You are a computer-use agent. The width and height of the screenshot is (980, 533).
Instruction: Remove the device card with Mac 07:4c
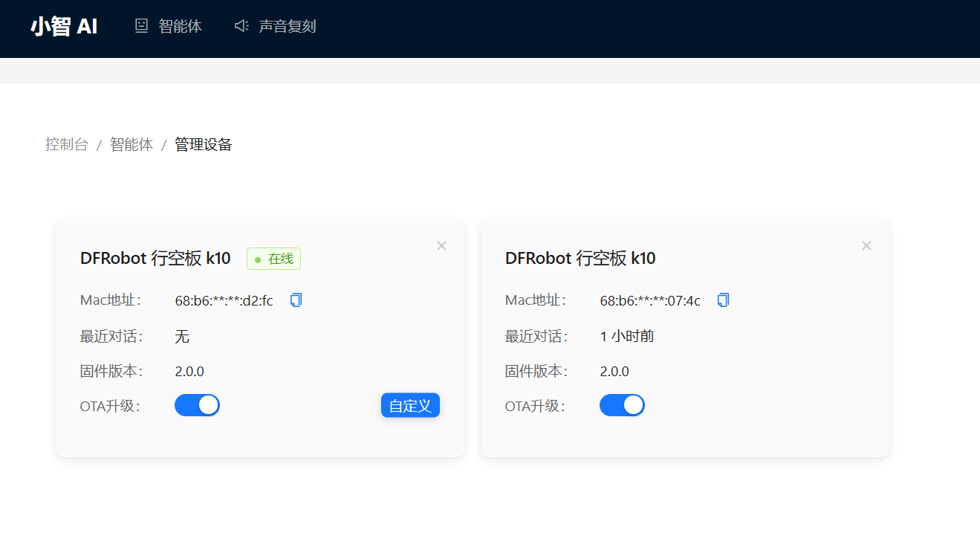tap(866, 245)
